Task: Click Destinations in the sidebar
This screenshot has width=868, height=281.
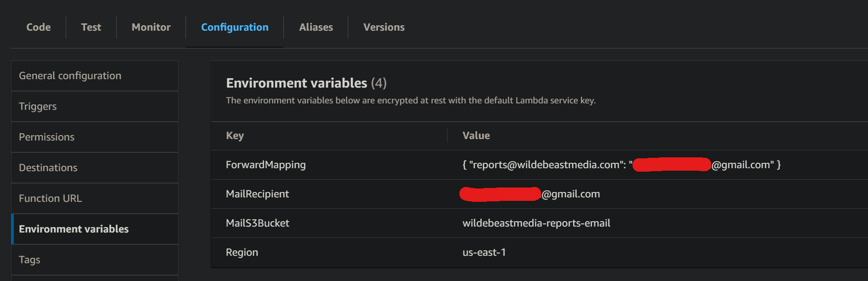Action: coord(48,168)
